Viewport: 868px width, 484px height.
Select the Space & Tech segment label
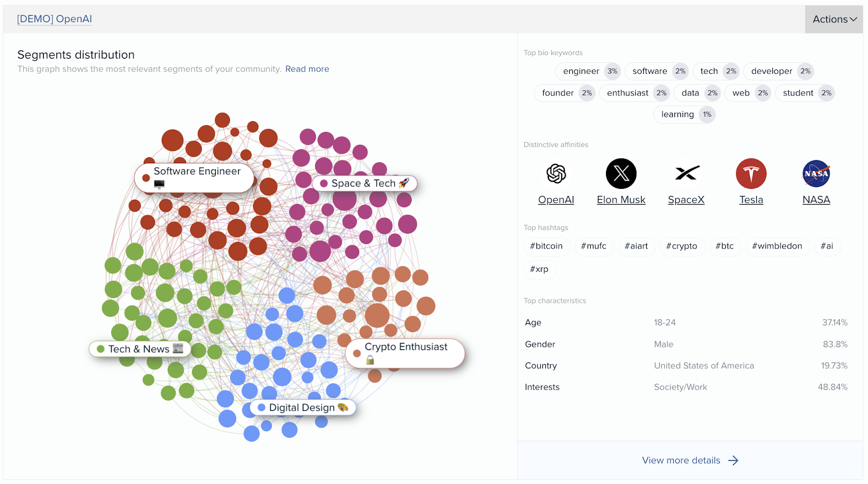click(x=365, y=183)
